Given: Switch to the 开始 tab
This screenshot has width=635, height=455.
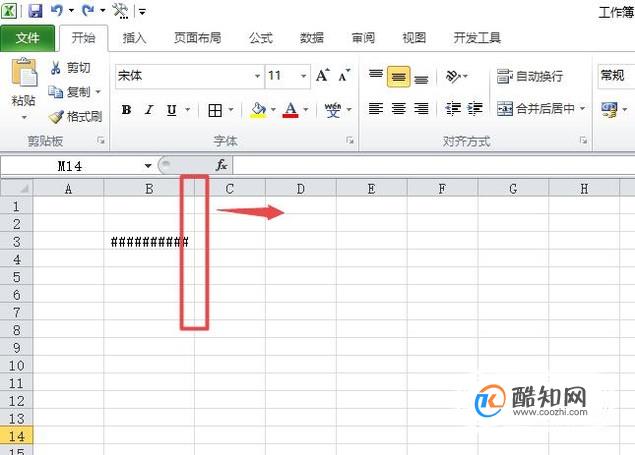Looking at the screenshot, I should pyautogui.click(x=83, y=38).
